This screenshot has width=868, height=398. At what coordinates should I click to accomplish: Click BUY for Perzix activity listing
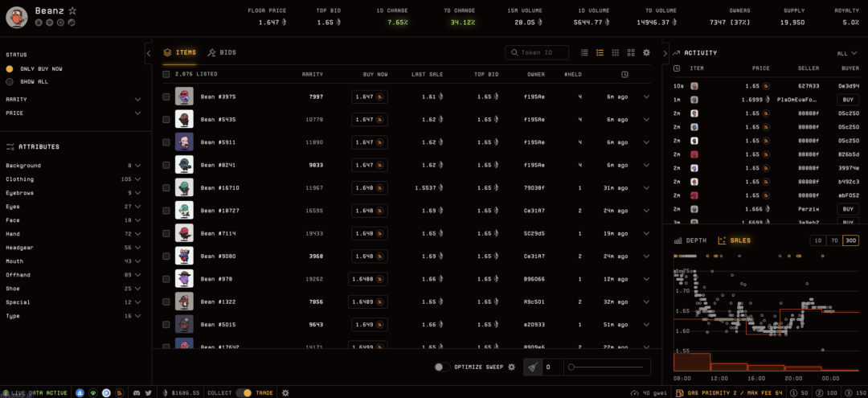pyautogui.click(x=848, y=209)
